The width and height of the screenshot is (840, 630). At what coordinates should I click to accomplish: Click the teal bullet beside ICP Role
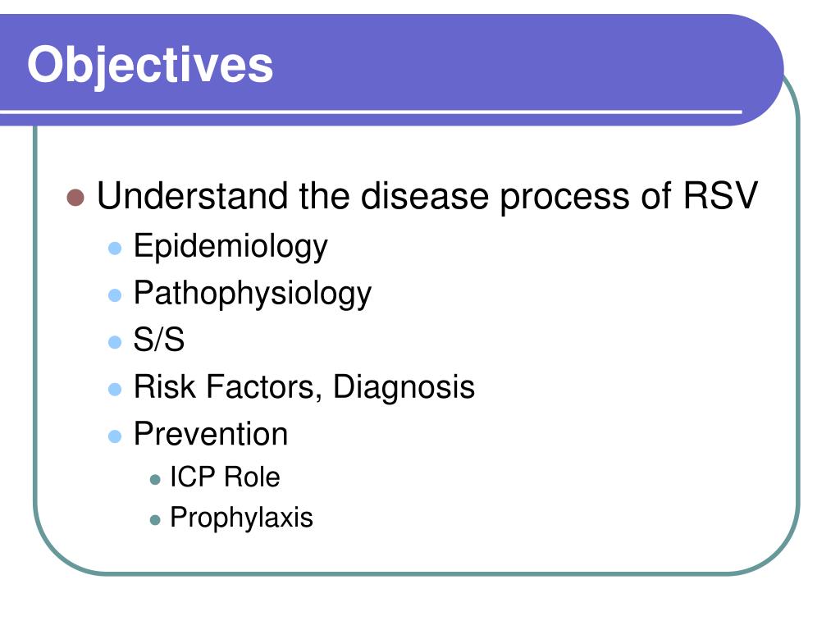(155, 479)
